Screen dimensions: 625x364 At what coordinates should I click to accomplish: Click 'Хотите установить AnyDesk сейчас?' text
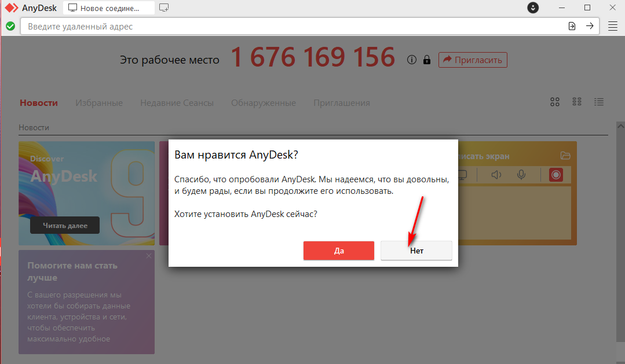pos(246,214)
